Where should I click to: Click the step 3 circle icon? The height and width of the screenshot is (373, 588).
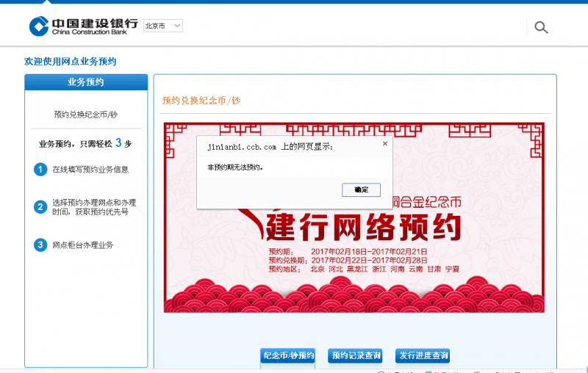(x=40, y=245)
